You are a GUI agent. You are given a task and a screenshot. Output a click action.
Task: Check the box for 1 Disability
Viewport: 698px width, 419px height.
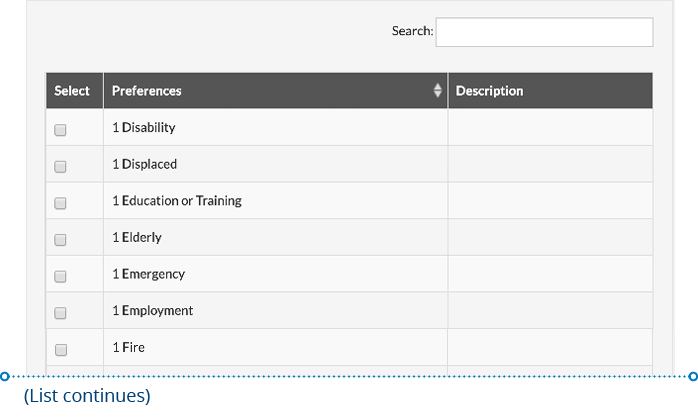pos(60,130)
